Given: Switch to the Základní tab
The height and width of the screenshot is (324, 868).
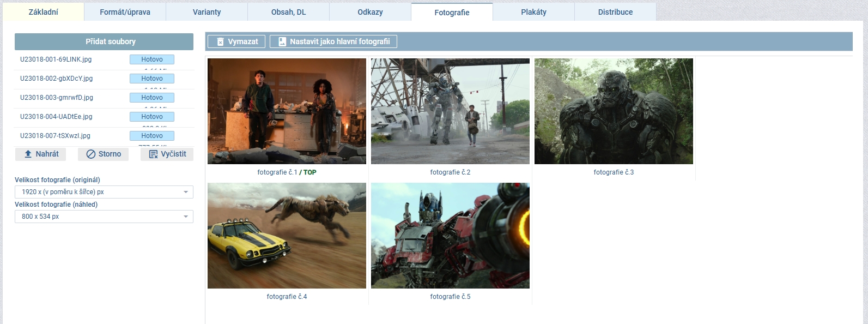Looking at the screenshot, I should point(44,12).
